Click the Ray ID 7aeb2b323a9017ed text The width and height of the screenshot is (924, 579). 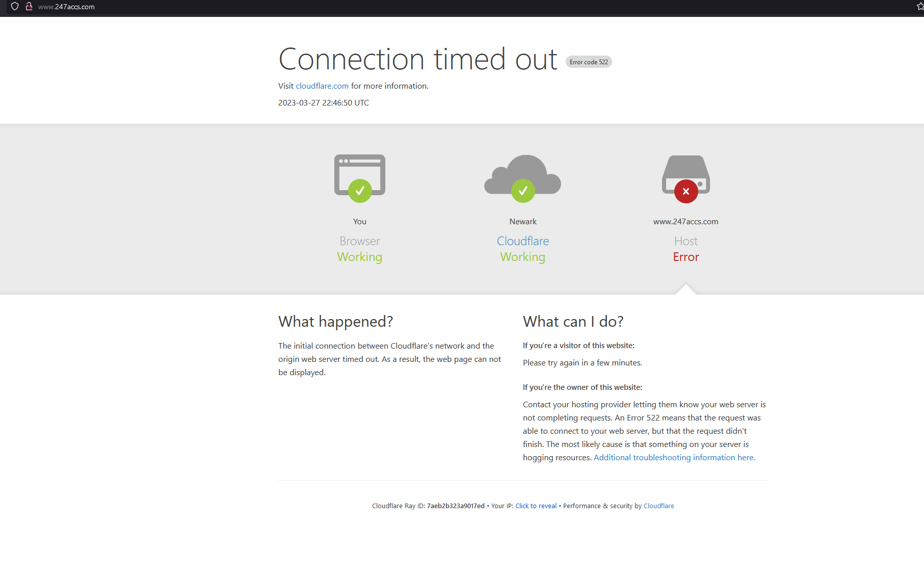(x=456, y=506)
